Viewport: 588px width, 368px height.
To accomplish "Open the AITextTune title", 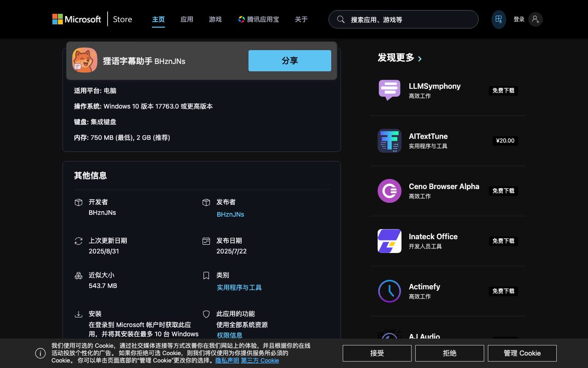I will pos(428,136).
